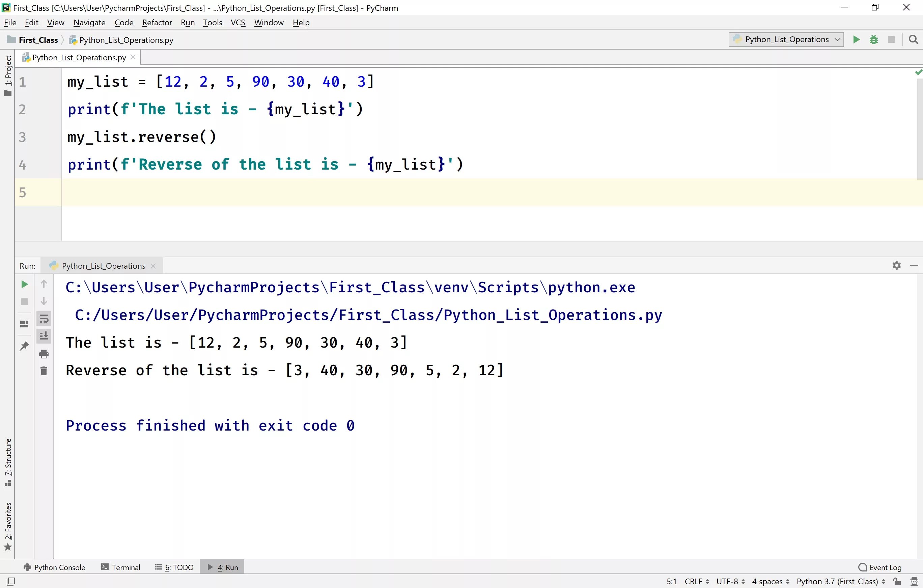Open the Python Console tool window
The height and width of the screenshot is (588, 923).
tap(54, 567)
